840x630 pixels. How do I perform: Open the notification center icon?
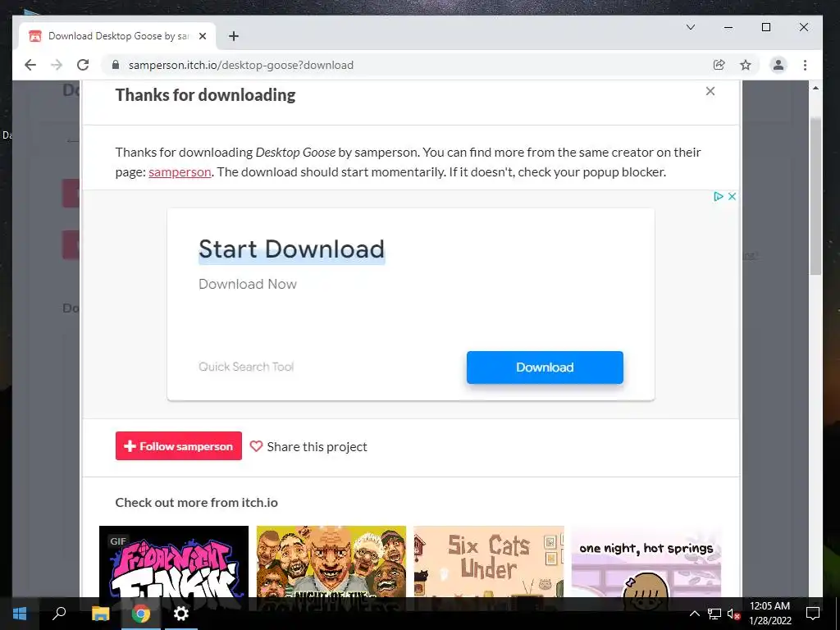click(813, 614)
